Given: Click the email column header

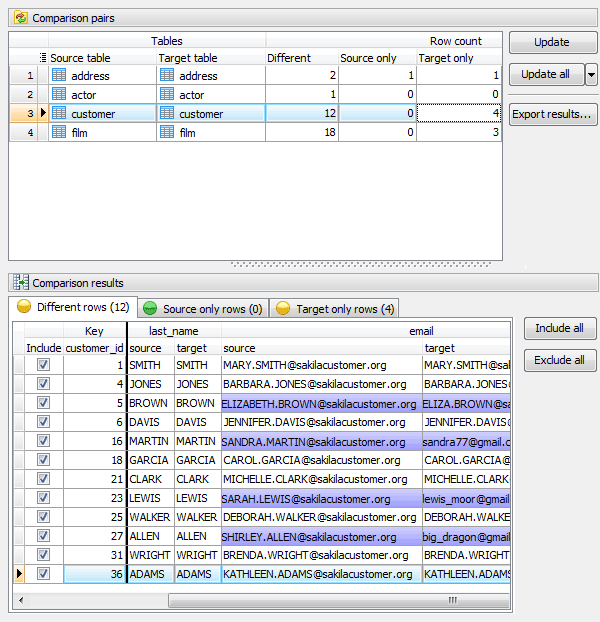Looking at the screenshot, I should click(x=420, y=330).
